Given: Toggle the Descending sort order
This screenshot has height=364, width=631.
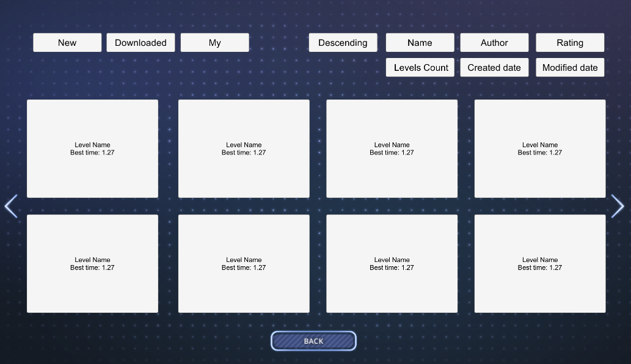Looking at the screenshot, I should [x=343, y=43].
